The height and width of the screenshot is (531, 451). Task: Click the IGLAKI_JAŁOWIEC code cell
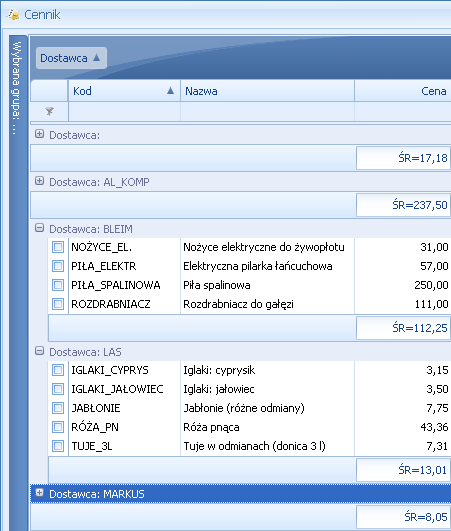coord(124,389)
